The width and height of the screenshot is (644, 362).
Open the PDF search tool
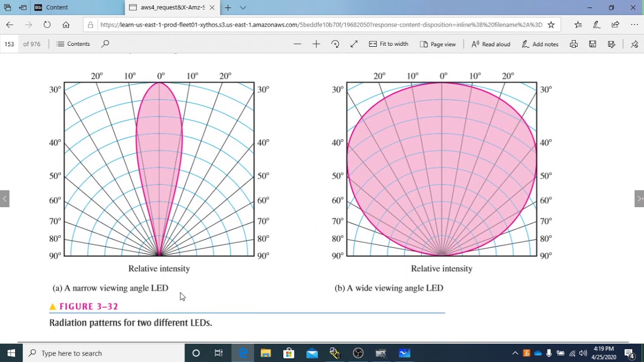coord(105,44)
